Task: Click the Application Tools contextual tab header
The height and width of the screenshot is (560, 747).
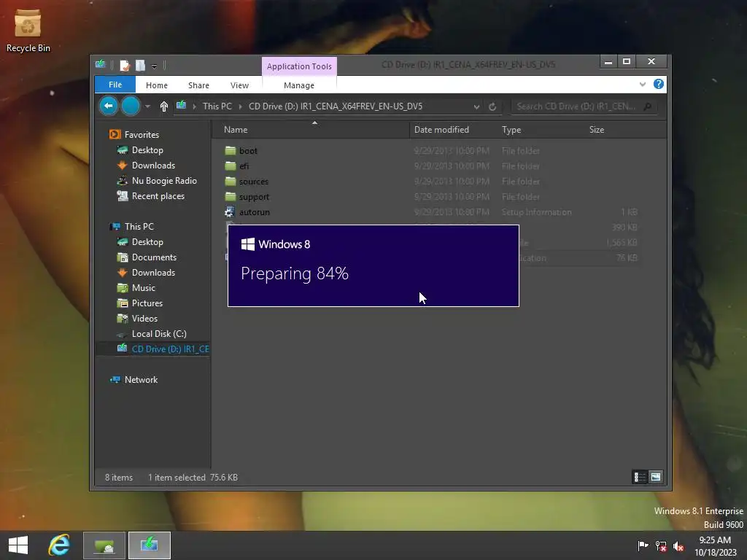Action: [299, 66]
